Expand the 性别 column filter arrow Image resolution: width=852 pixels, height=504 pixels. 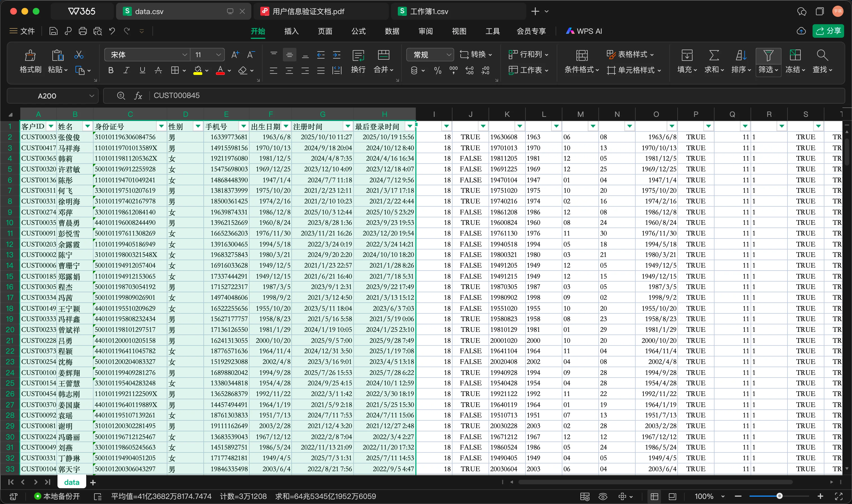pyautogui.click(x=198, y=126)
